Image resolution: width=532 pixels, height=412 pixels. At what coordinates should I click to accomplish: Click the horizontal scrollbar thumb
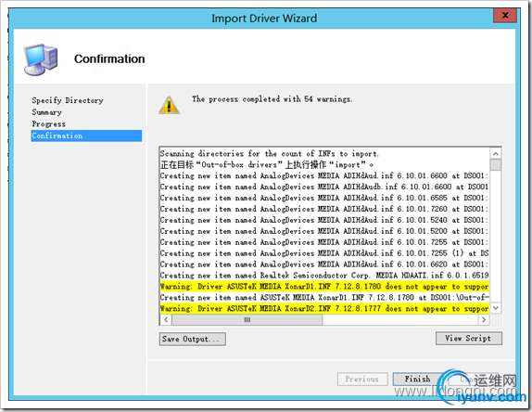[247, 319]
